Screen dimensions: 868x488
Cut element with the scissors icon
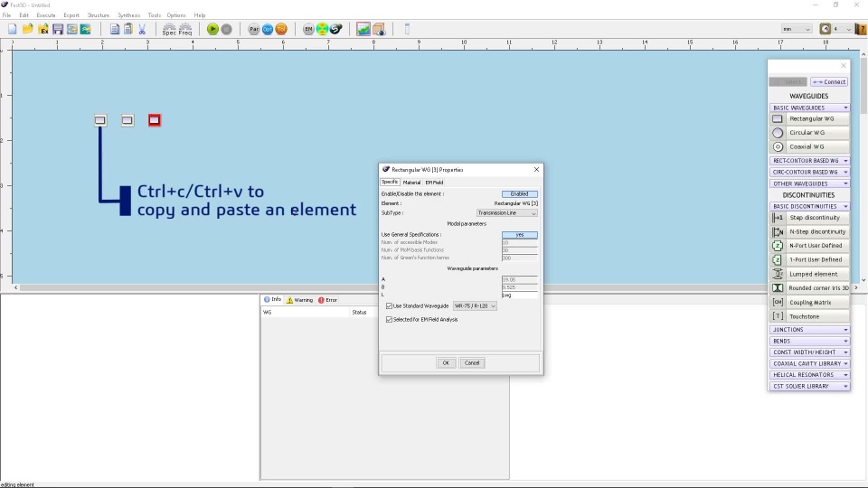tap(142, 29)
